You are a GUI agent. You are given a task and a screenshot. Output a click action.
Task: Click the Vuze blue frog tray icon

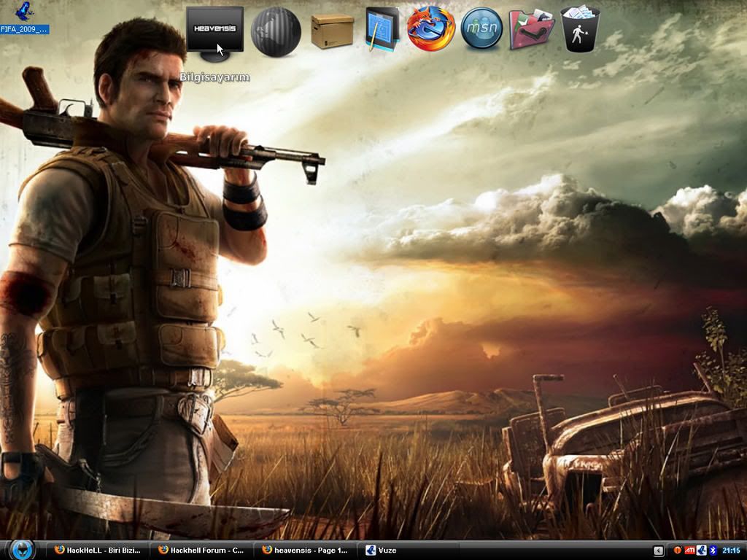701,551
